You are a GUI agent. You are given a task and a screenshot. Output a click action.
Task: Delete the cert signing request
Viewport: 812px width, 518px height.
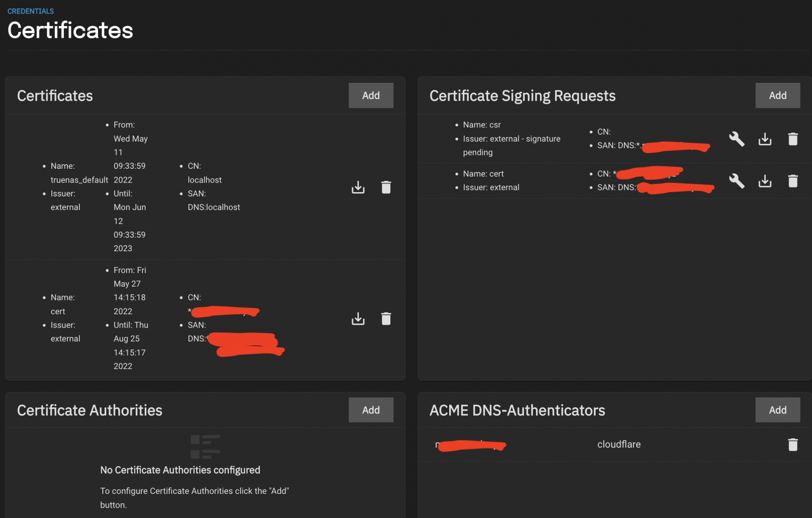point(793,181)
